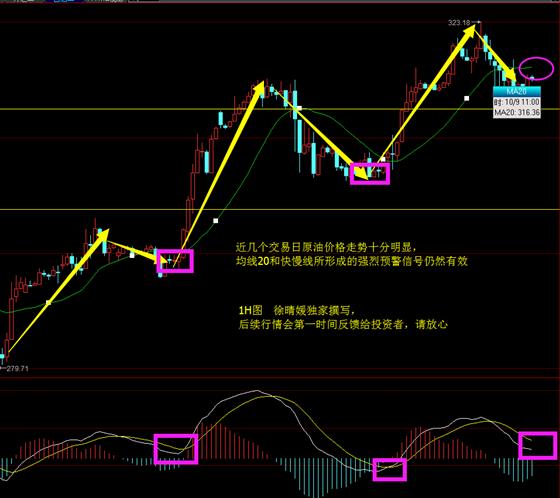Screen dimensions: 560x498
Task: Select the MA20: 316.36 value readout
Action: click(516, 113)
